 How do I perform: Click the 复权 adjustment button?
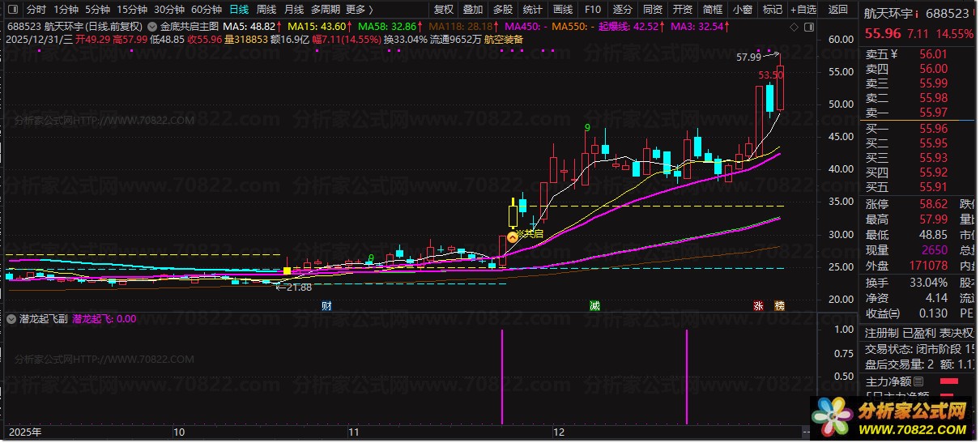[444, 10]
